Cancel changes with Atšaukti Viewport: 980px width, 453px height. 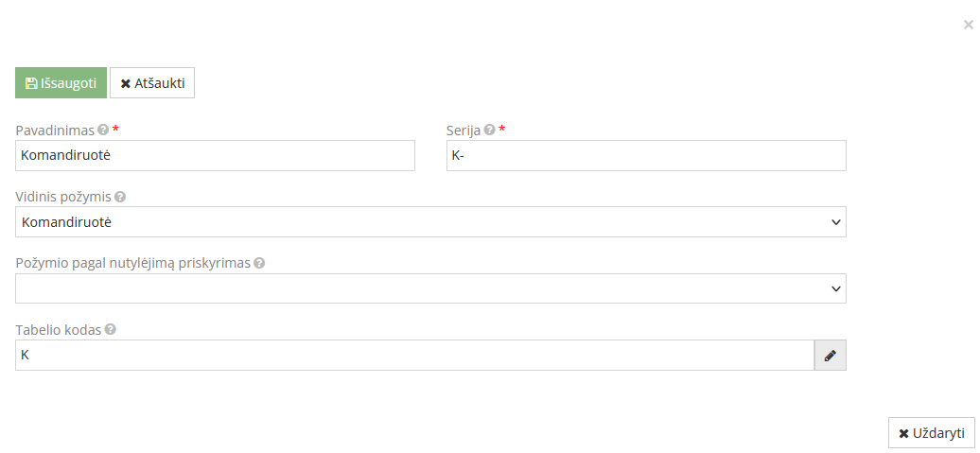(x=152, y=83)
